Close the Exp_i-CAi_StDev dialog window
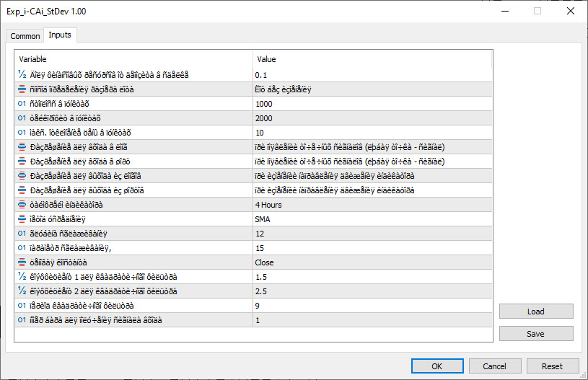The height and width of the screenshot is (380, 588). (x=571, y=12)
